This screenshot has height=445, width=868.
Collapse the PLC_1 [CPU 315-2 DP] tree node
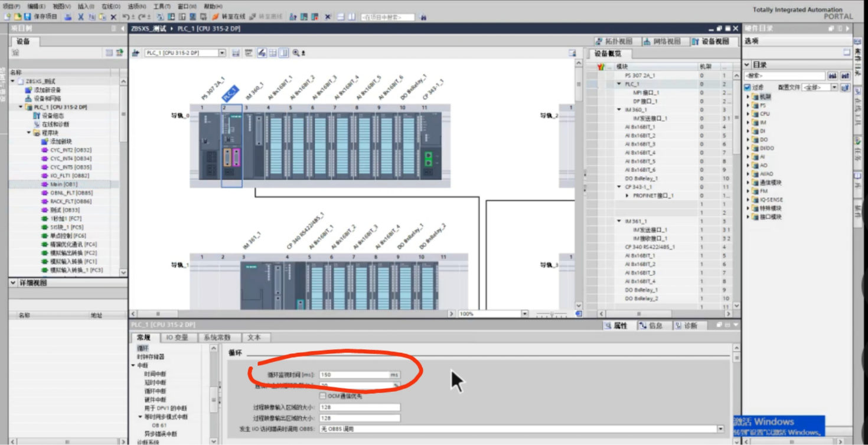[21, 108]
